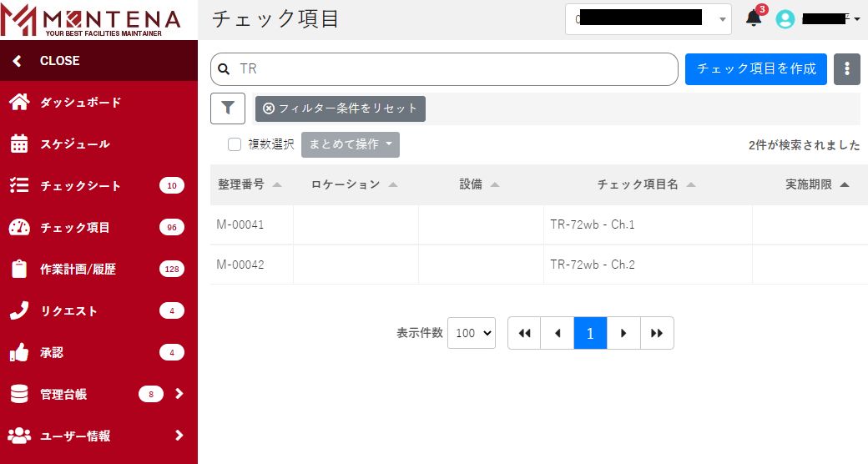Click the funnel filter icon button
Viewport: 868px width, 464px height.
click(228, 108)
